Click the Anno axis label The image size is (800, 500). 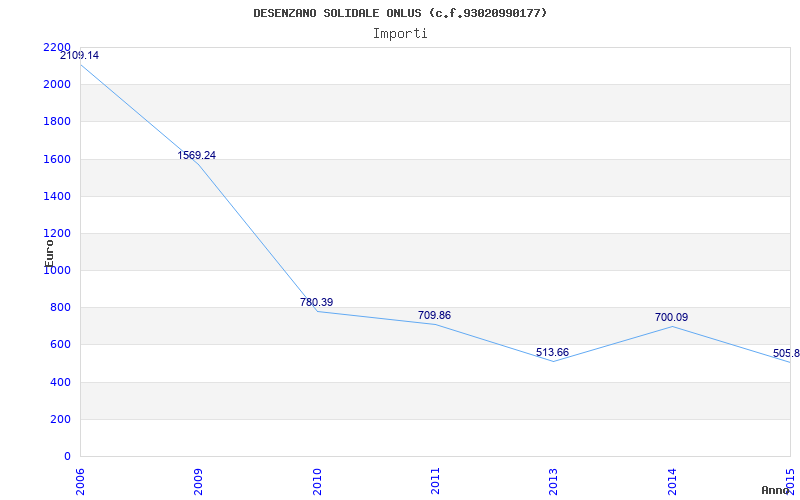[x=775, y=490]
